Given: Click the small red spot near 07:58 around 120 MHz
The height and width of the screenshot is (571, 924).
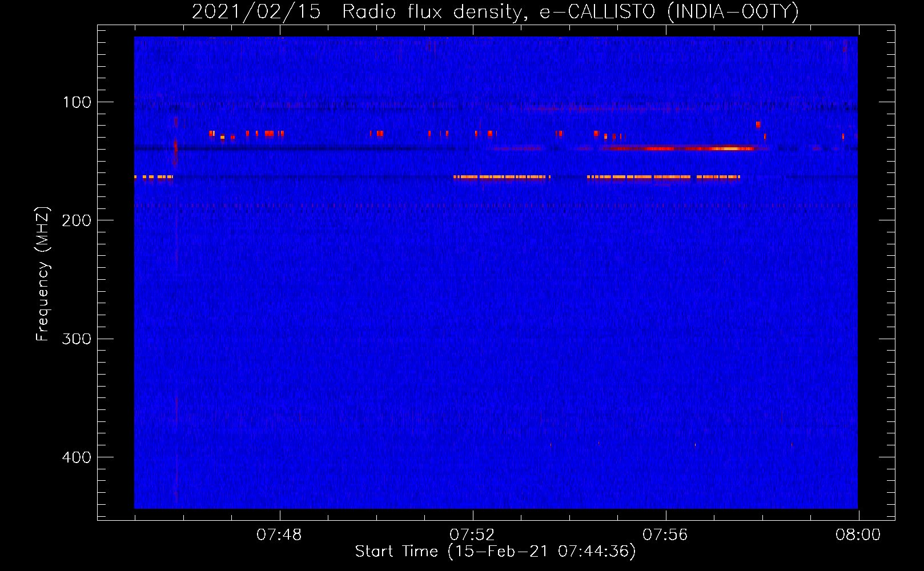Looking at the screenshot, I should click(x=758, y=124).
